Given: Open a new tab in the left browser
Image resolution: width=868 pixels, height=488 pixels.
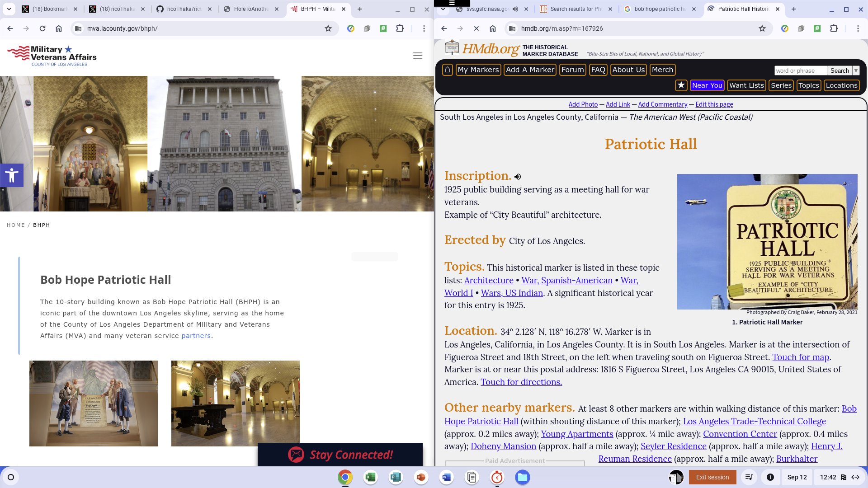Looking at the screenshot, I should pyautogui.click(x=359, y=9).
